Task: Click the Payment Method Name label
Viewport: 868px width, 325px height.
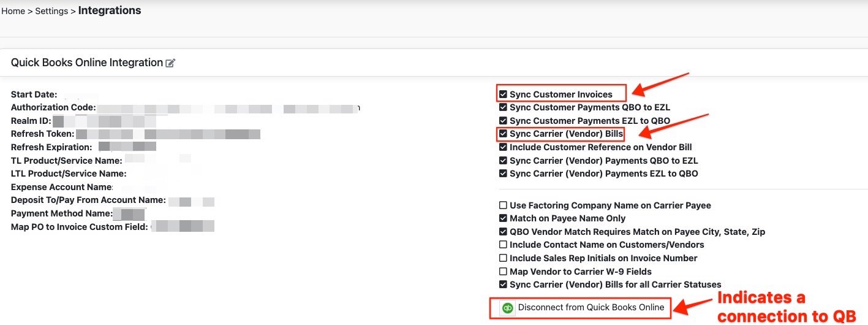Action: (62, 213)
